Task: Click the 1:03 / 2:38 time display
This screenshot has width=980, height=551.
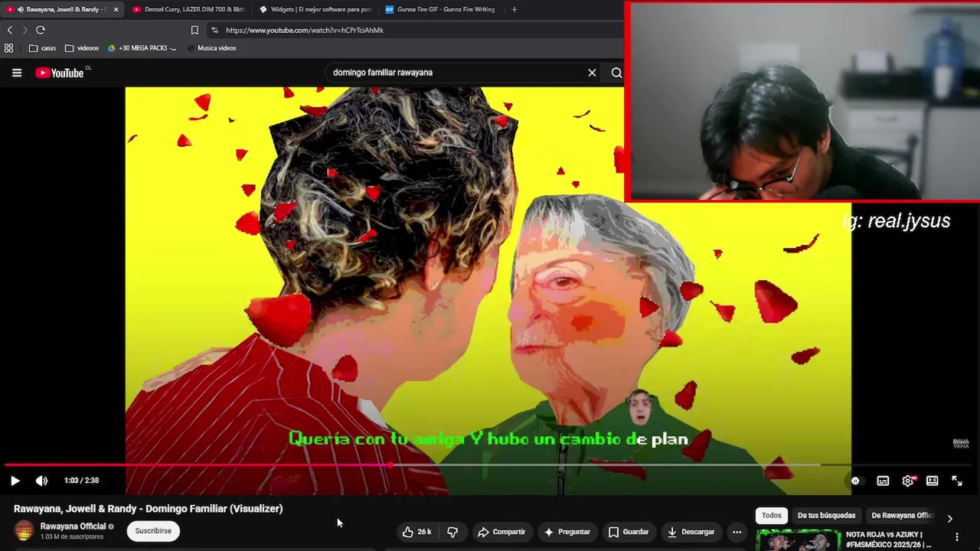Action: pyautogui.click(x=81, y=481)
